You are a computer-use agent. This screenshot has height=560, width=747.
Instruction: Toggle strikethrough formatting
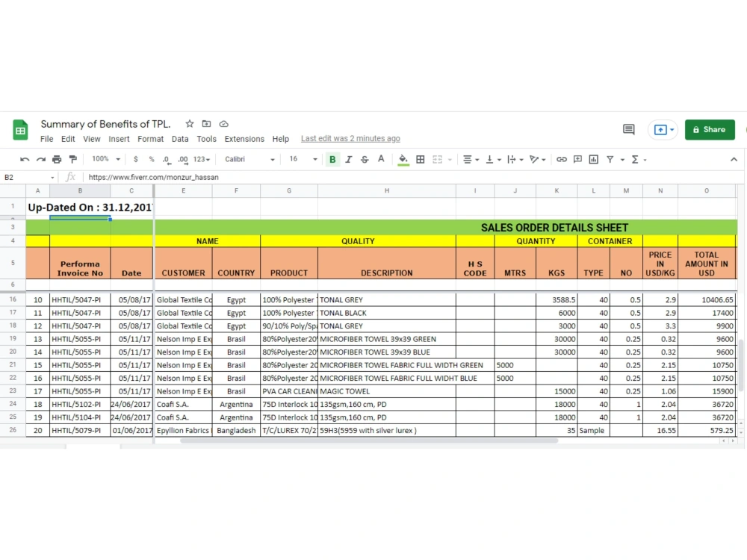tap(365, 160)
